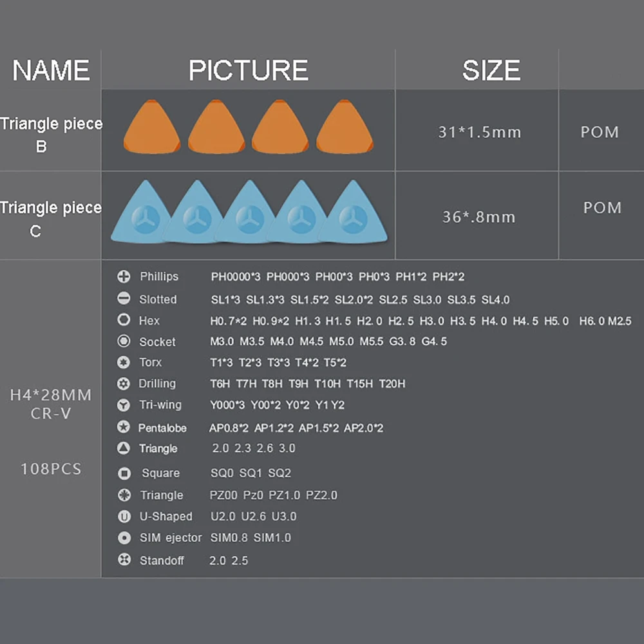This screenshot has height=644, width=644.
Task: Select the Tri-wing bit icon
Action: click(124, 405)
